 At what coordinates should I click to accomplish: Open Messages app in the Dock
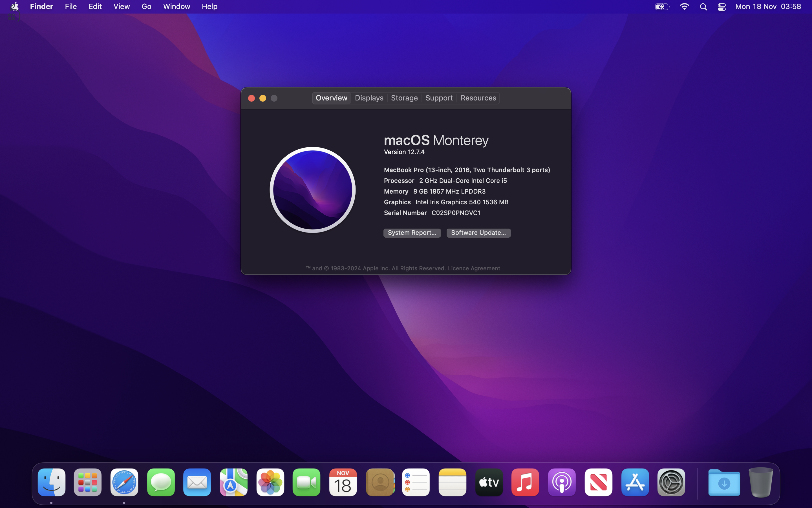[161, 482]
